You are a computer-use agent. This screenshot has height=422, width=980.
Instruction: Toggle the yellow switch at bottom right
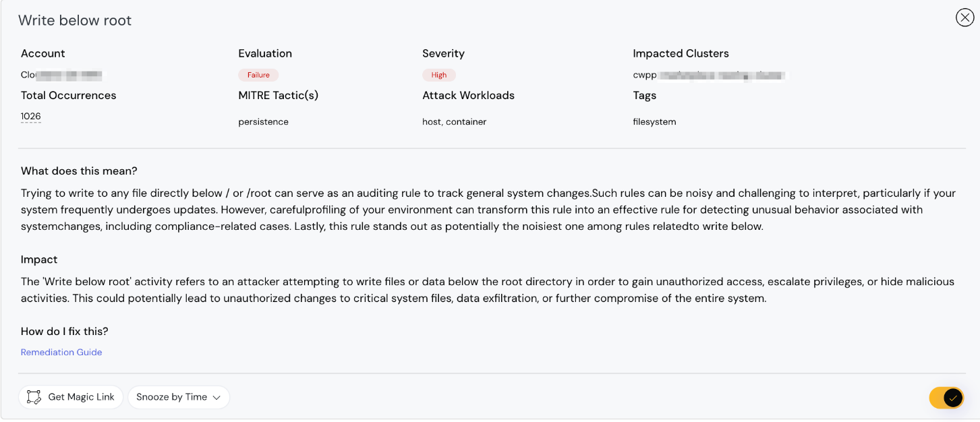point(946,398)
